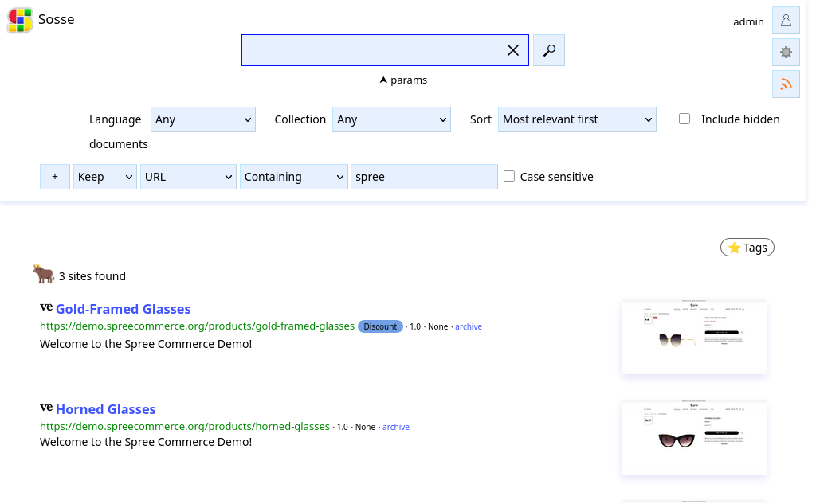Click Gold-Framed Glasses page thumbnail
The image size is (816, 504).
coord(694,337)
